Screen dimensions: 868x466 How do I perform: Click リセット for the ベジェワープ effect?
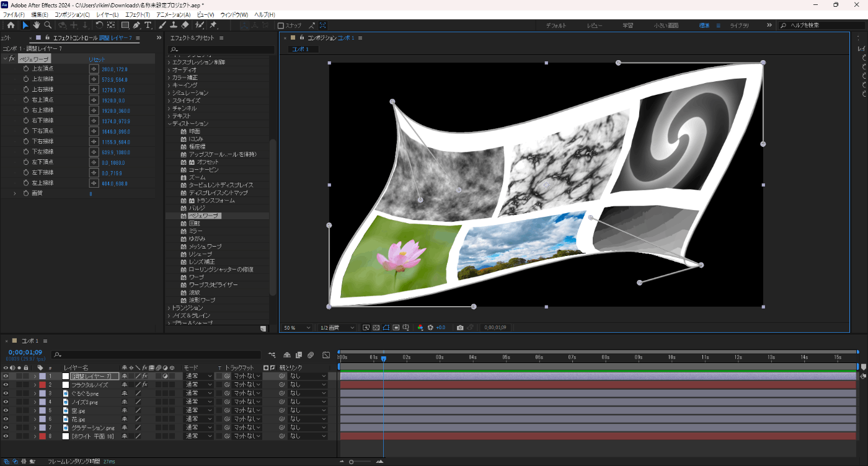pos(97,59)
